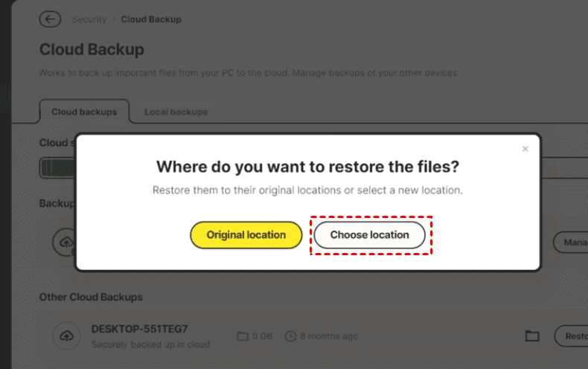Switch to the Cloud backups tab
This screenshot has width=588, height=369.
84,112
